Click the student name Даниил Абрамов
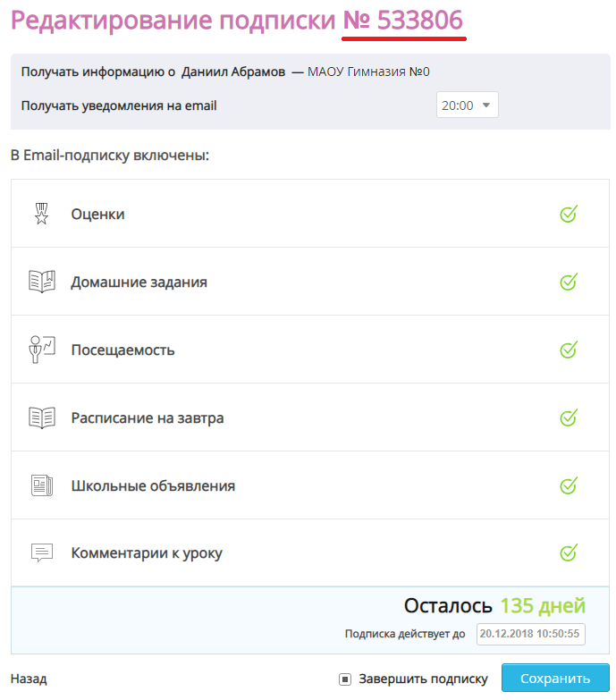Image resolution: width=616 pixels, height=700 pixels. point(233,72)
